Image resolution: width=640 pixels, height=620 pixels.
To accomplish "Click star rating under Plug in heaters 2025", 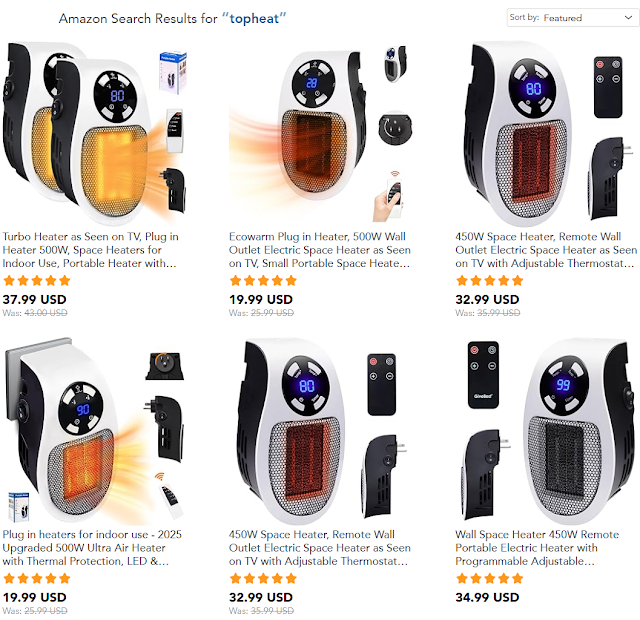I will 37,578.
